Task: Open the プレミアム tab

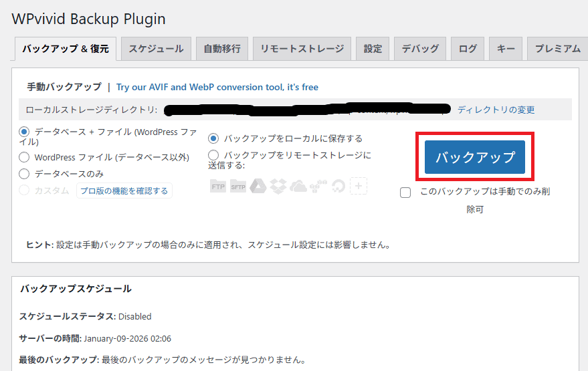Action: click(x=558, y=49)
